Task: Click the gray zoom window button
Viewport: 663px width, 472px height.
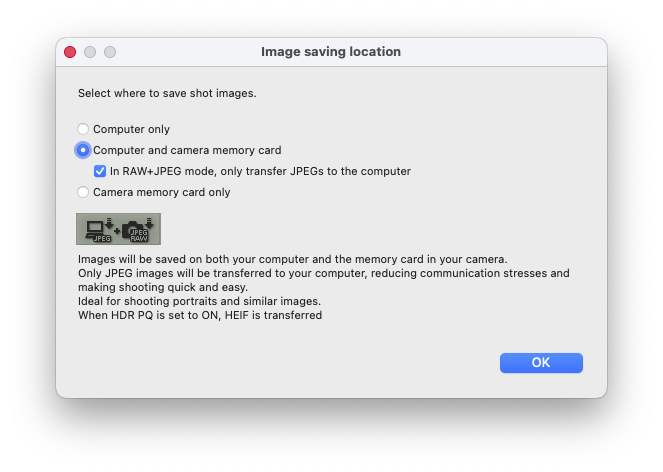Action: pyautogui.click(x=110, y=51)
